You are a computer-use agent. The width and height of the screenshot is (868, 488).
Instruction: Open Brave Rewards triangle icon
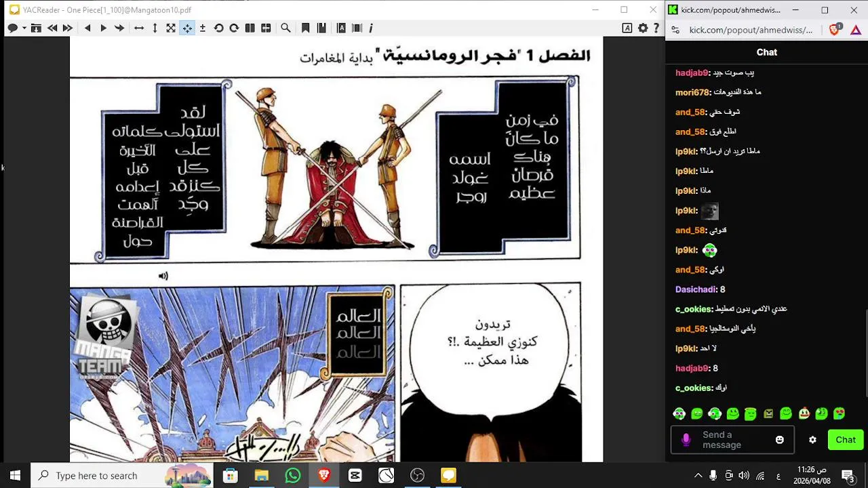pos(857,30)
